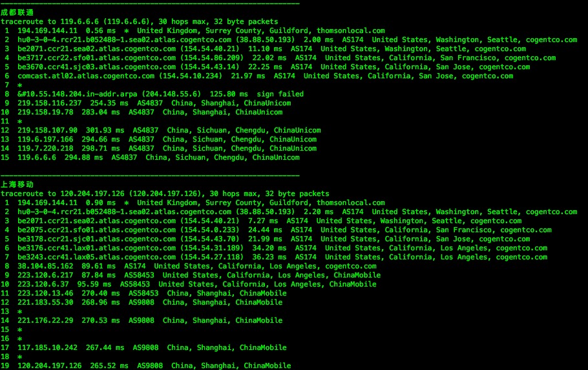This screenshot has width=588, height=370.
Task: Click IP 154.54.27.118 in parentheses
Action: point(212,257)
